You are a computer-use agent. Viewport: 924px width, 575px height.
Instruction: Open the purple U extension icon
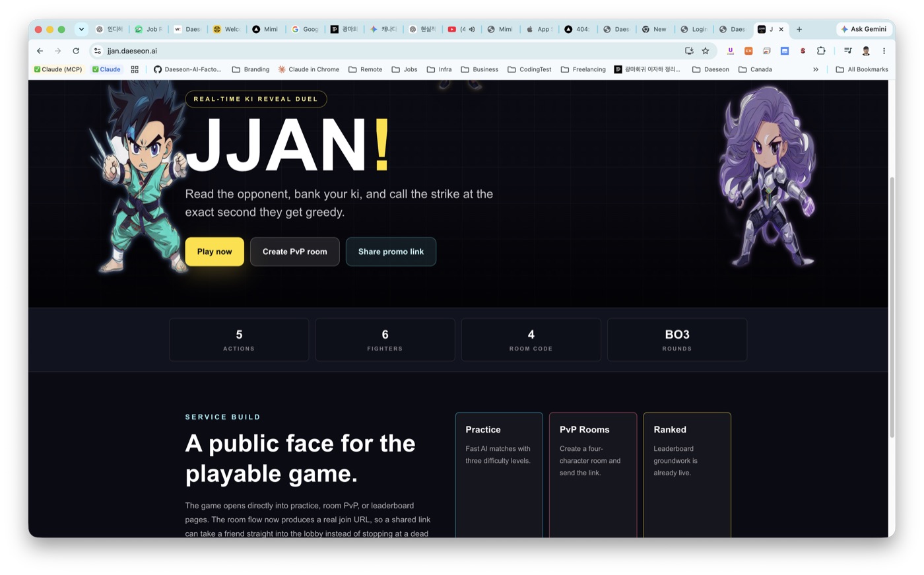pyautogui.click(x=730, y=51)
